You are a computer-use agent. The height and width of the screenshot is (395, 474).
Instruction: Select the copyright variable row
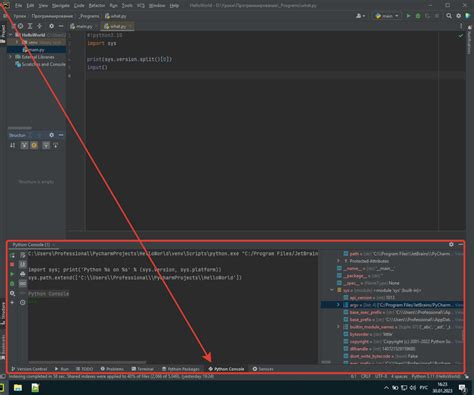coord(392,341)
